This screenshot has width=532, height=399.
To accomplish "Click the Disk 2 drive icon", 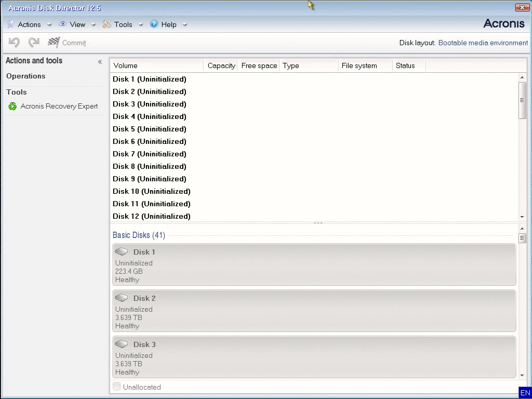I will 122,298.
